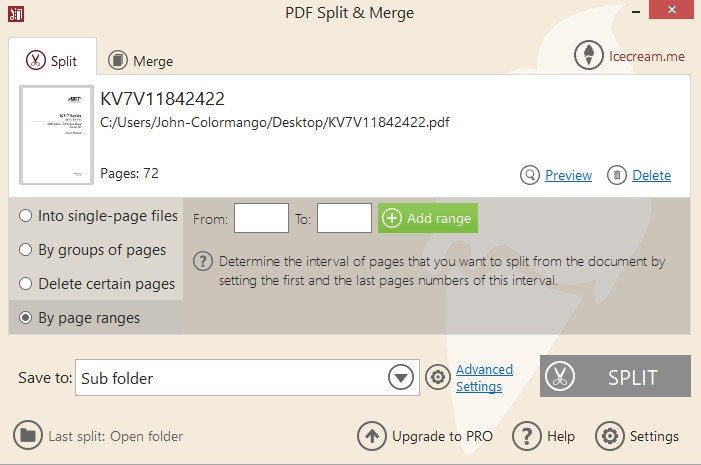Select Delete certain pages option
701x465 pixels.
[97, 283]
